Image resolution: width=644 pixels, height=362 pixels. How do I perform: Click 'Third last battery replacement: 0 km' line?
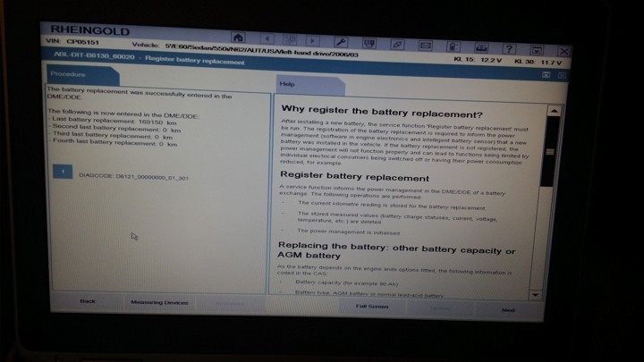pos(112,135)
